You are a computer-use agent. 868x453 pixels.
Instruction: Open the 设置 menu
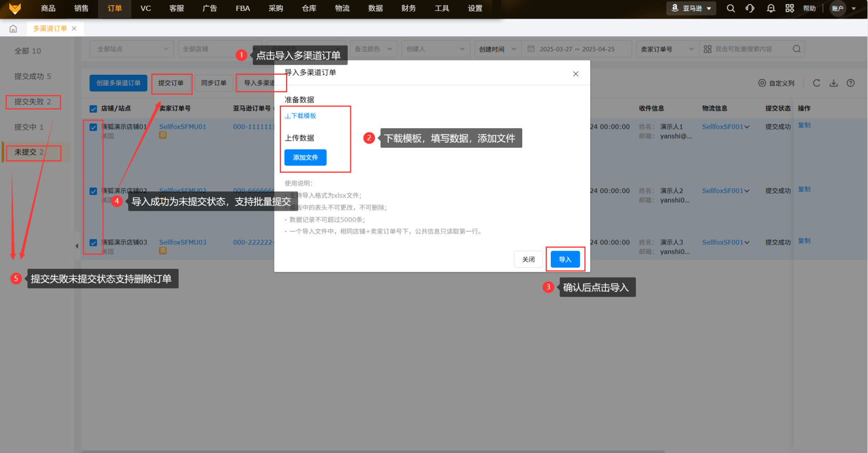(475, 8)
